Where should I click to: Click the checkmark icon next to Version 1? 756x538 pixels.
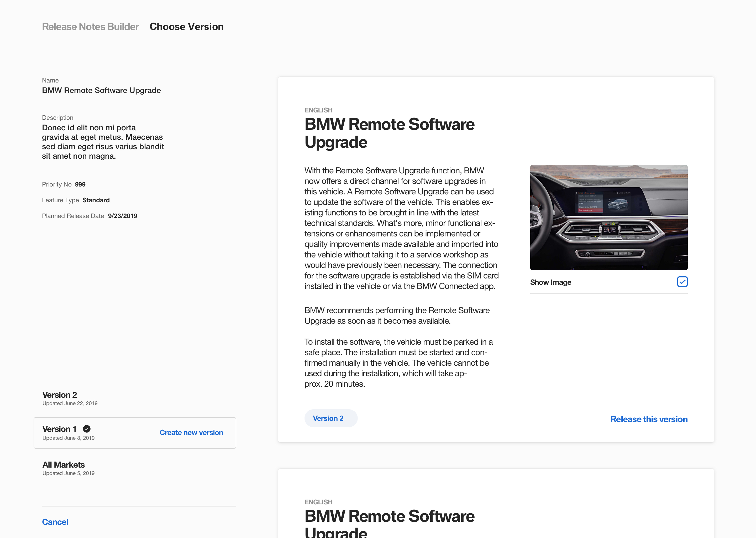point(87,429)
